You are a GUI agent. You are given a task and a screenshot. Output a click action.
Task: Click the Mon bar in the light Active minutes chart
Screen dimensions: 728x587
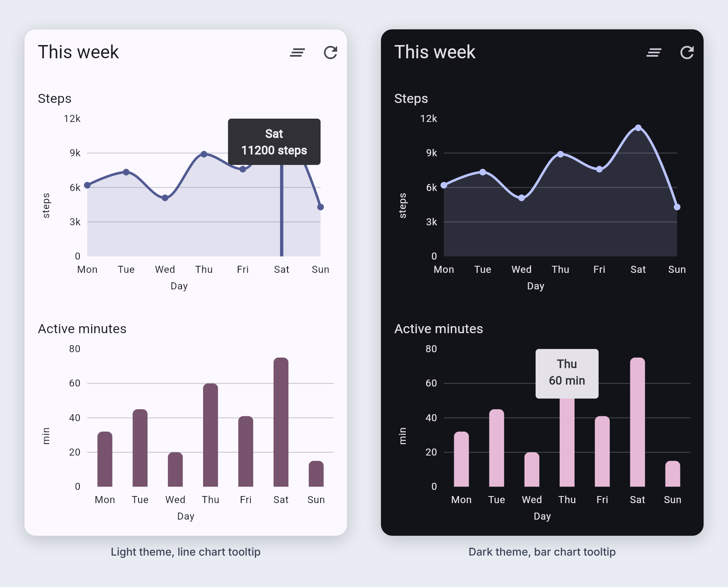105,459
